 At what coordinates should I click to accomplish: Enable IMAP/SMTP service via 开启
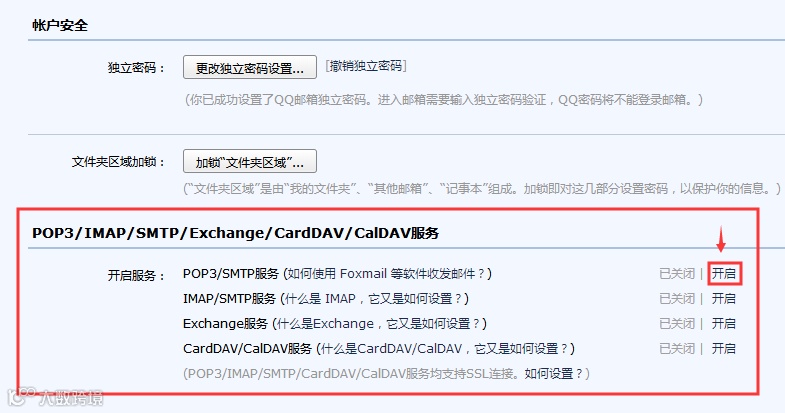click(724, 298)
